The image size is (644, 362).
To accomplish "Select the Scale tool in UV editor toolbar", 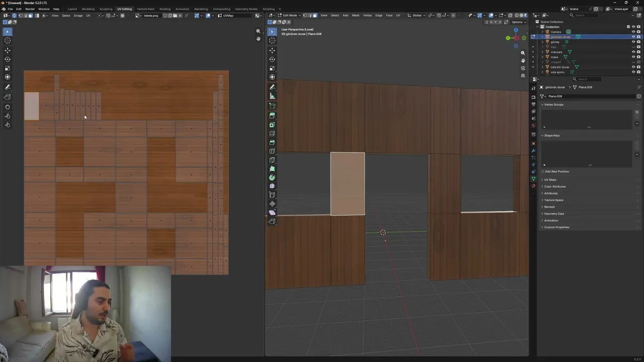I will pos(8,68).
